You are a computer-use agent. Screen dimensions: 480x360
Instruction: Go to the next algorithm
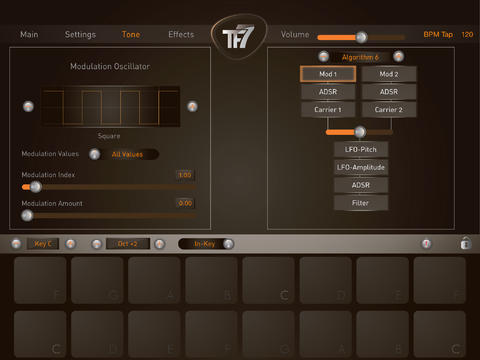coord(398,57)
